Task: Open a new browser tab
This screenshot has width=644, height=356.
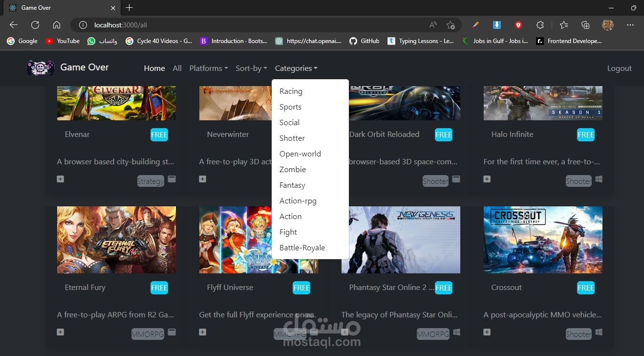Action: click(129, 8)
